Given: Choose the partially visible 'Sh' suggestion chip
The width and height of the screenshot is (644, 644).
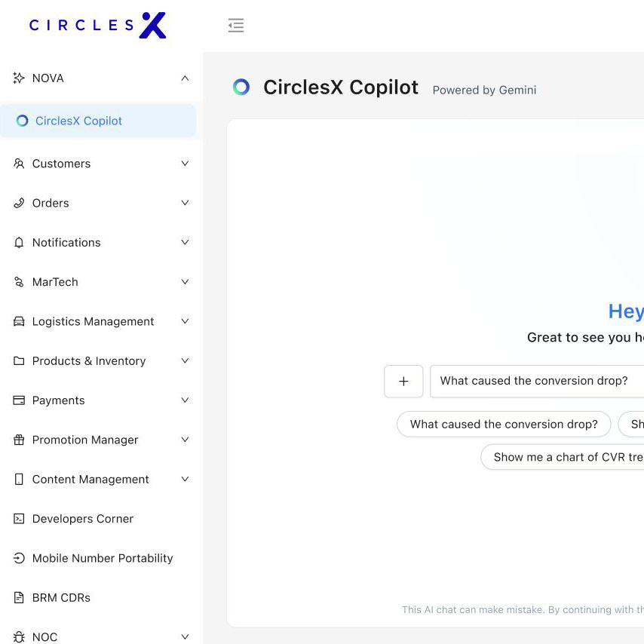Looking at the screenshot, I should [x=631, y=424].
